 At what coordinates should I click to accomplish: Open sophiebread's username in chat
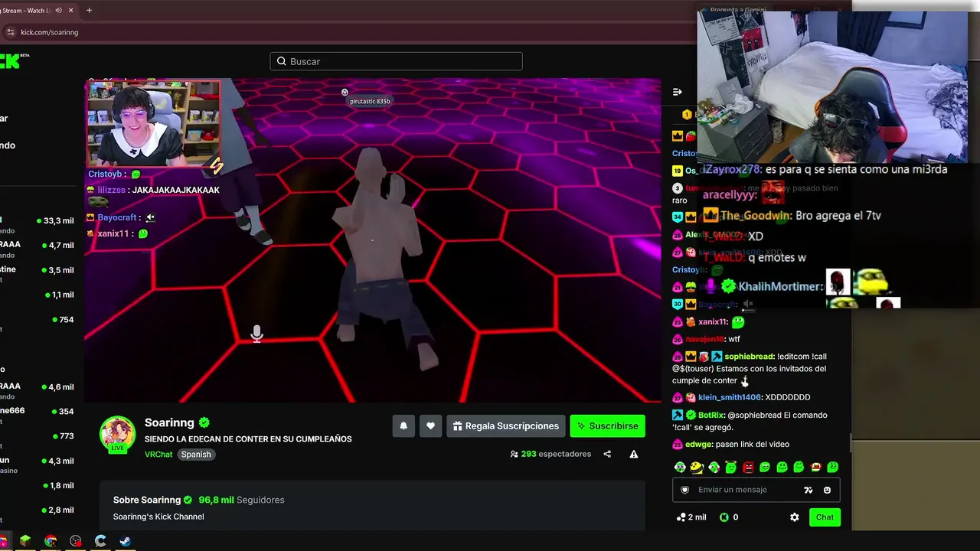point(750,357)
